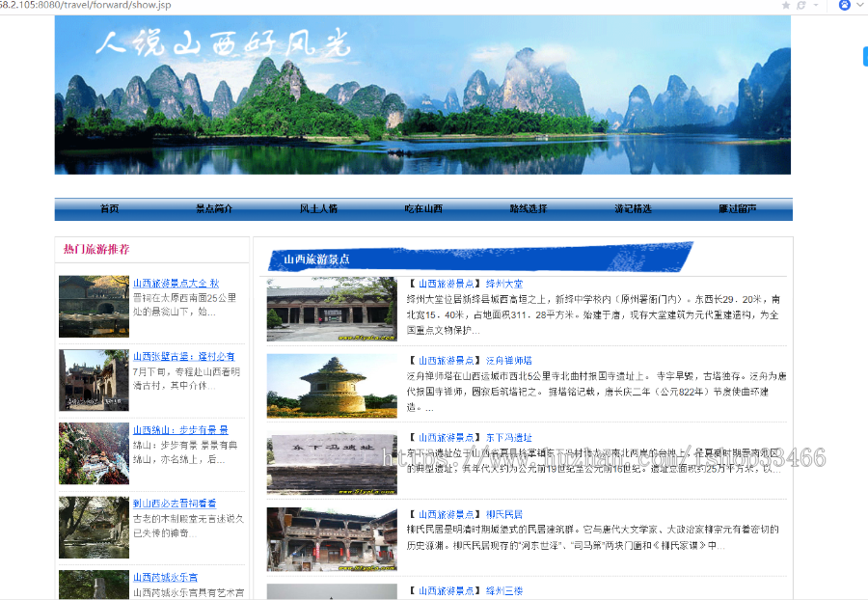Image resolution: width=868 pixels, height=600 pixels.
Task: Click the summary starting 泛舟禅师塔在山西运城市
Action: point(596,392)
